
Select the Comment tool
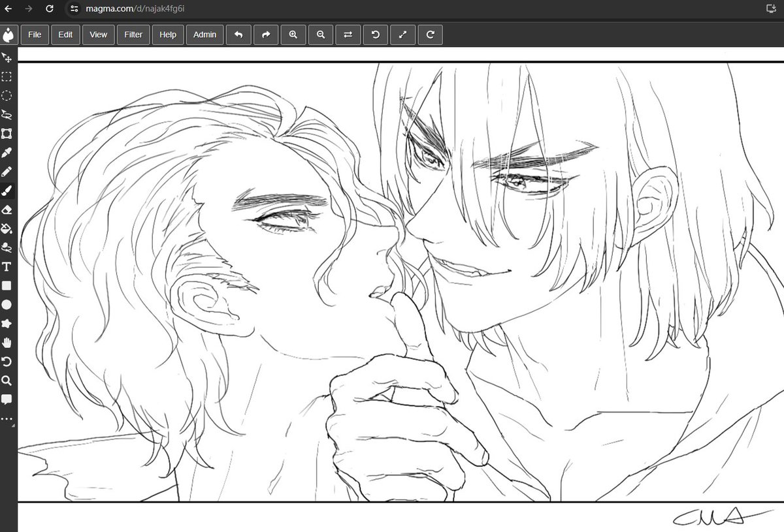point(7,399)
